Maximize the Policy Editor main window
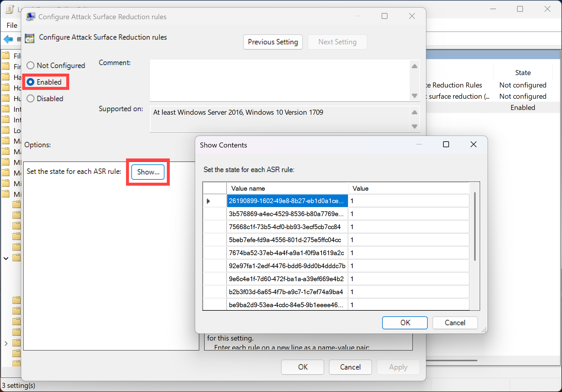 point(520,9)
